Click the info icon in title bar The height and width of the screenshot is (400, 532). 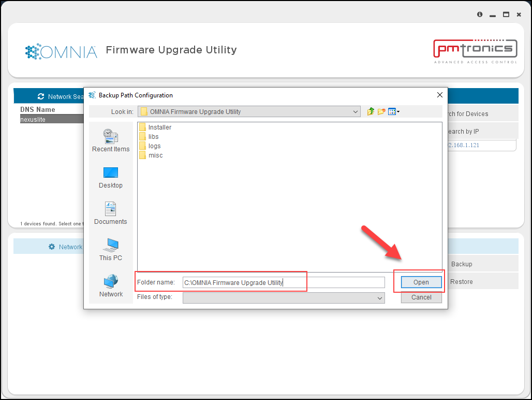480,15
